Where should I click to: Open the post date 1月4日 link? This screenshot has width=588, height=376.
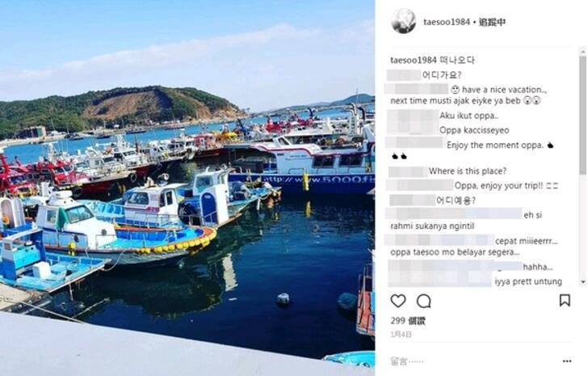[401, 334]
